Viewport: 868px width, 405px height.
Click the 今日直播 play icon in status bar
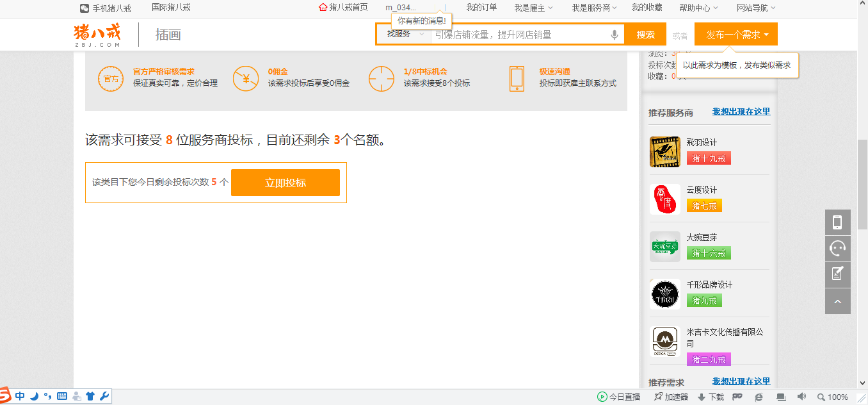point(602,397)
